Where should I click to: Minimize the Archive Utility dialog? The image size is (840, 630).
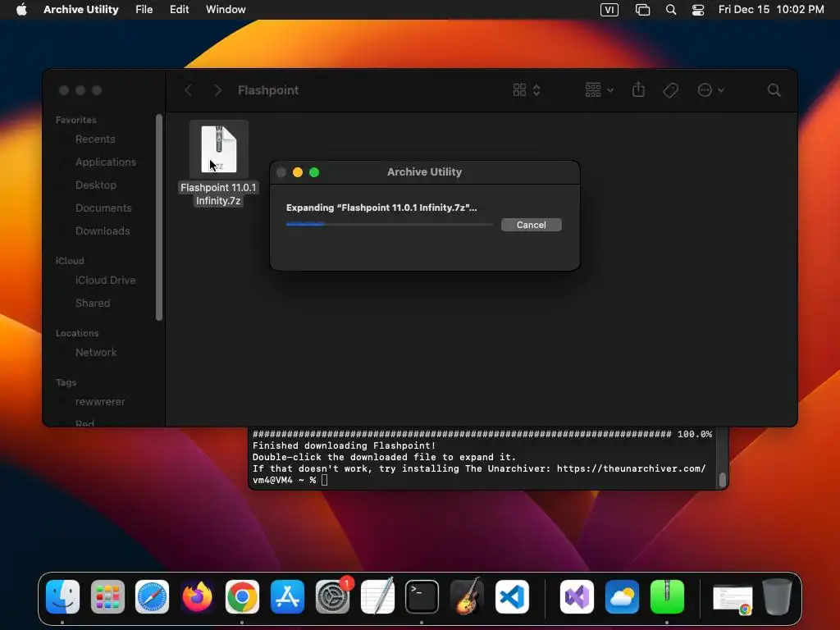298,172
